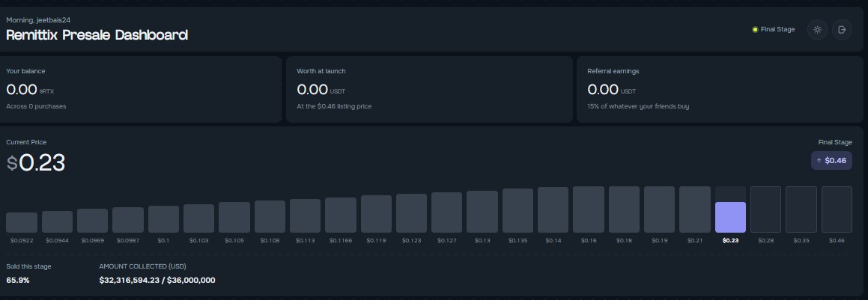Viewport: 868px width, 300px height.
Task: Click the Sold this stage label
Action: (x=28, y=266)
